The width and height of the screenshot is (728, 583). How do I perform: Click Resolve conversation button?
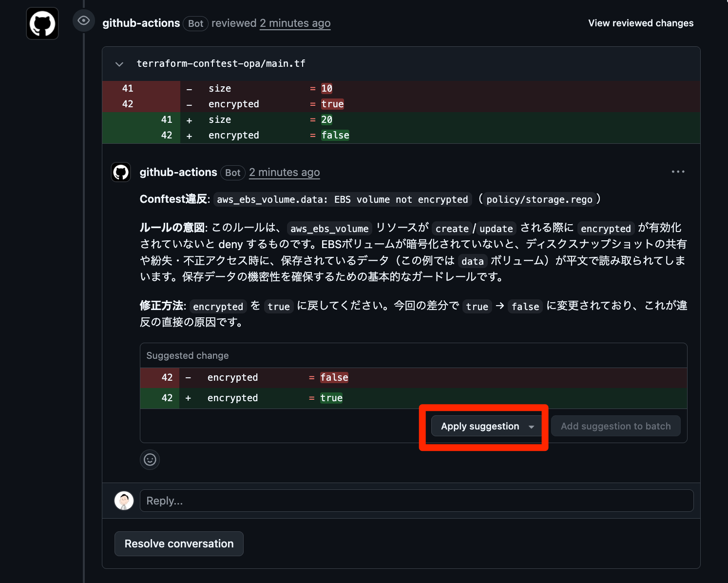pyautogui.click(x=179, y=544)
